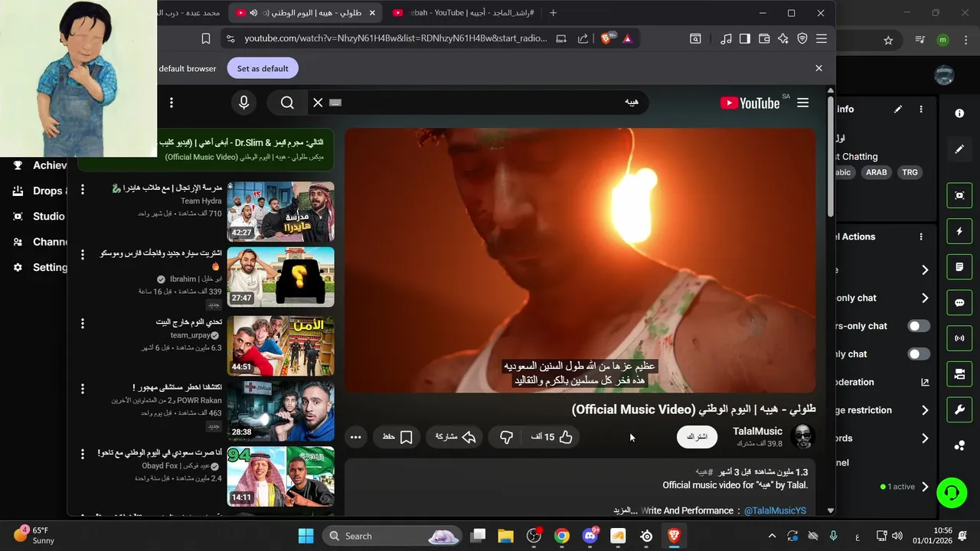This screenshot has height=551, width=980.
Task: Open Brave music playlist note icon
Action: [726, 38]
